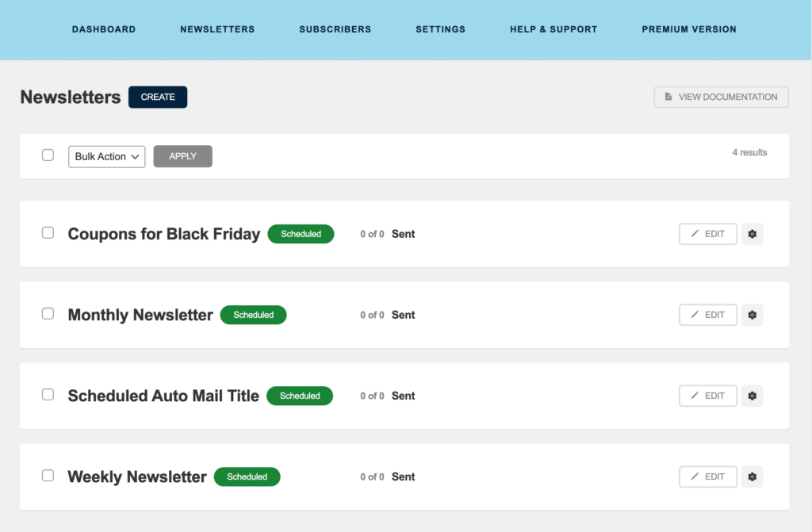Click 0 of 0 Sent for Weekly Newsletter
The height and width of the screenshot is (532, 812).
pos(387,477)
